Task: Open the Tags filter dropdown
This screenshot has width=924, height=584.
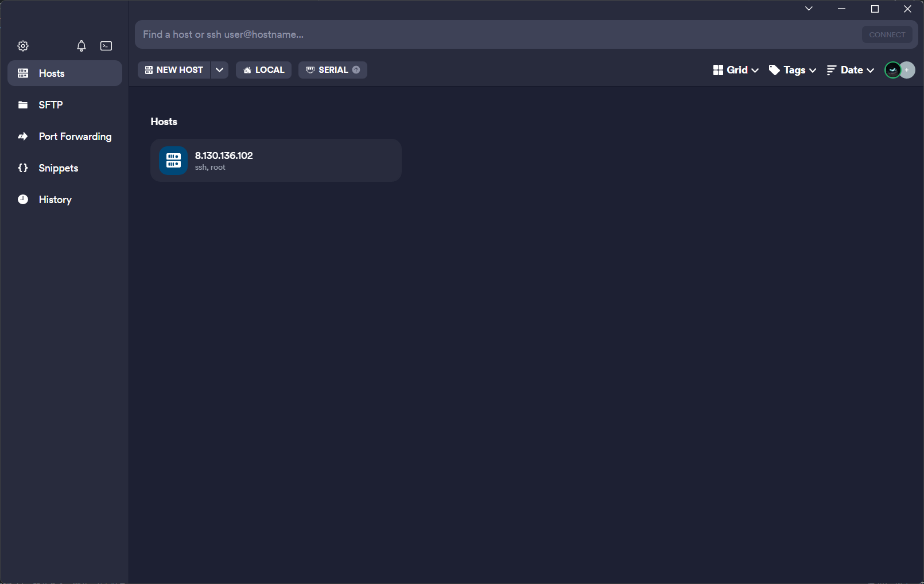Action: click(793, 70)
